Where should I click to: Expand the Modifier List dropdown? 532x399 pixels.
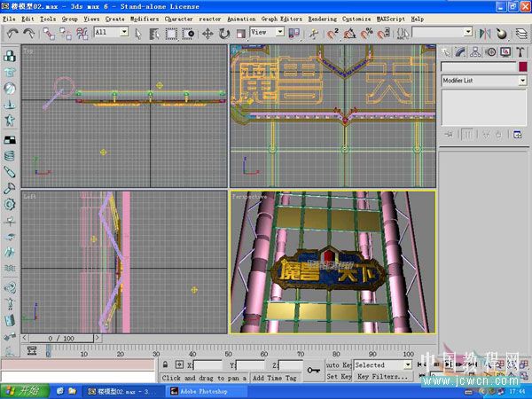click(x=523, y=81)
